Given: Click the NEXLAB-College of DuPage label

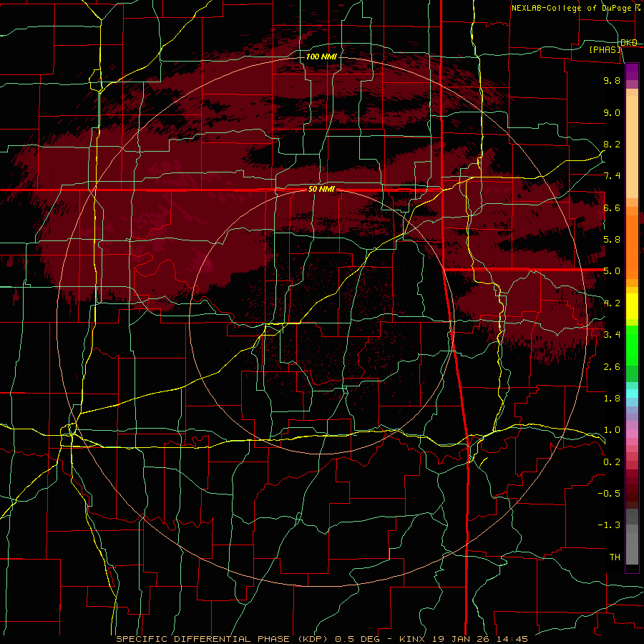Looking at the screenshot, I should click(x=572, y=8).
